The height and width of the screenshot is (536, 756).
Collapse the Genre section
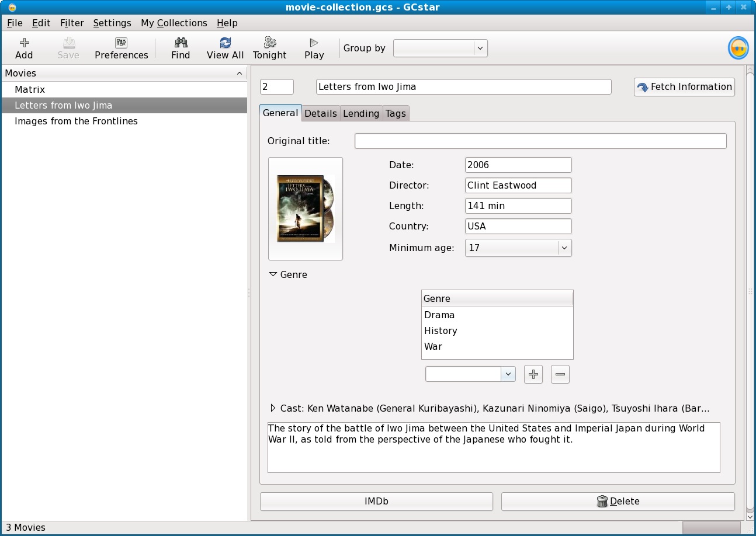tap(273, 274)
